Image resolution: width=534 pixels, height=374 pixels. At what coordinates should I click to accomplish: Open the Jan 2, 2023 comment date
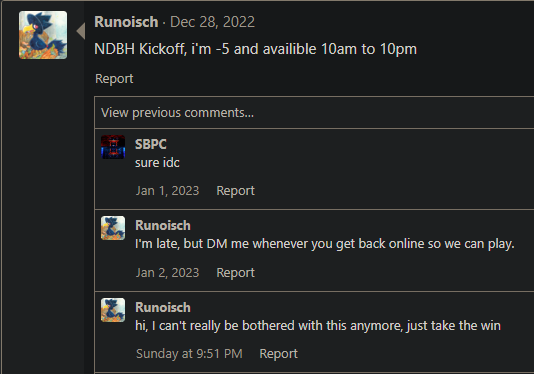tap(168, 273)
